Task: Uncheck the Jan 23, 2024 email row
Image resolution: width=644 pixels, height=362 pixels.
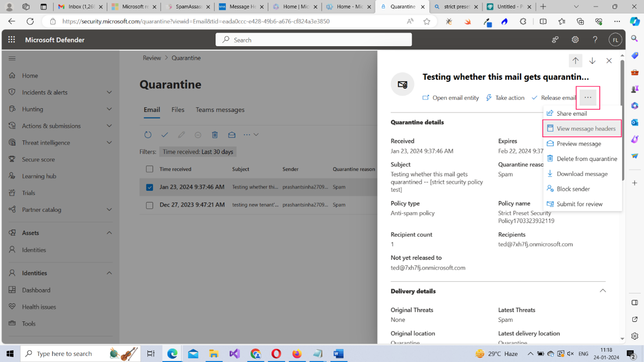Action: pos(149,187)
